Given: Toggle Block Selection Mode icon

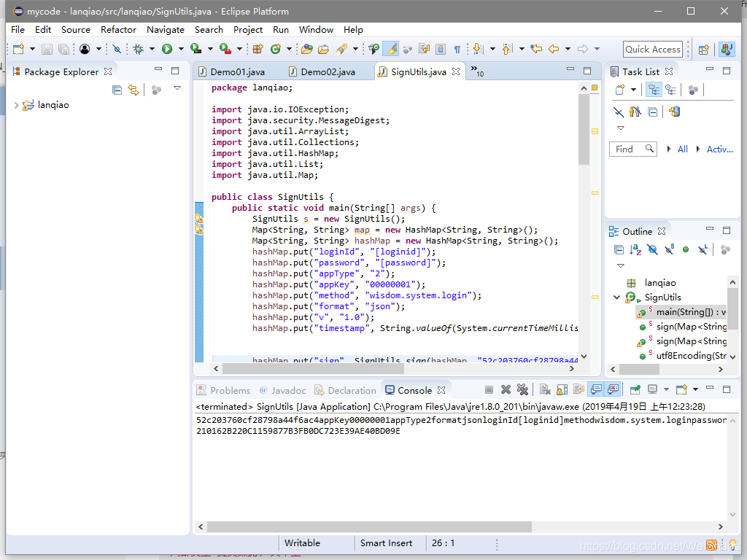Looking at the screenshot, I should tap(441, 49).
